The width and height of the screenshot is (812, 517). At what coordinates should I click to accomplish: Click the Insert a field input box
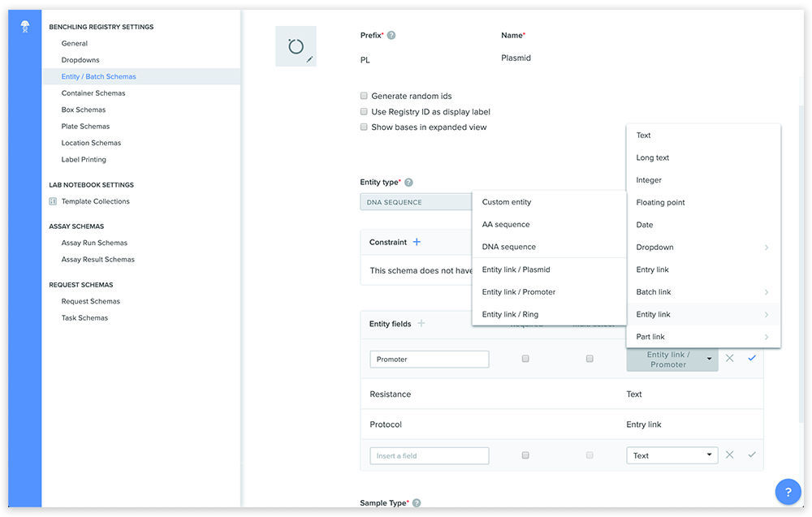coord(429,455)
